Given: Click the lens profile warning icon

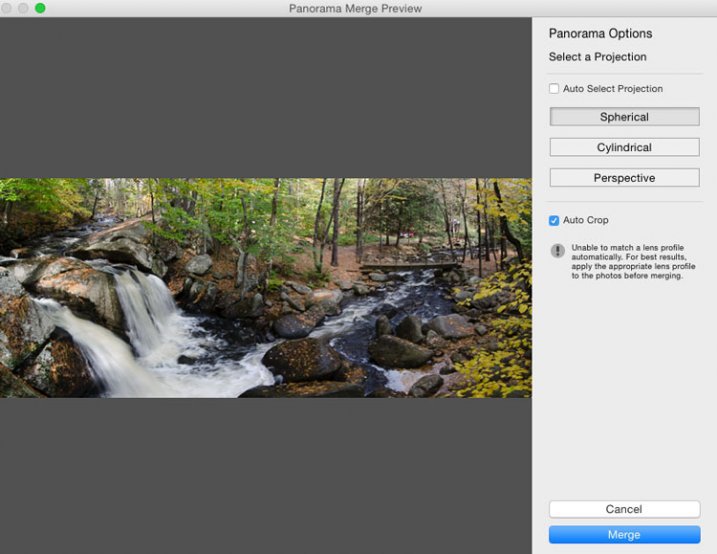Looking at the screenshot, I should coord(558,251).
